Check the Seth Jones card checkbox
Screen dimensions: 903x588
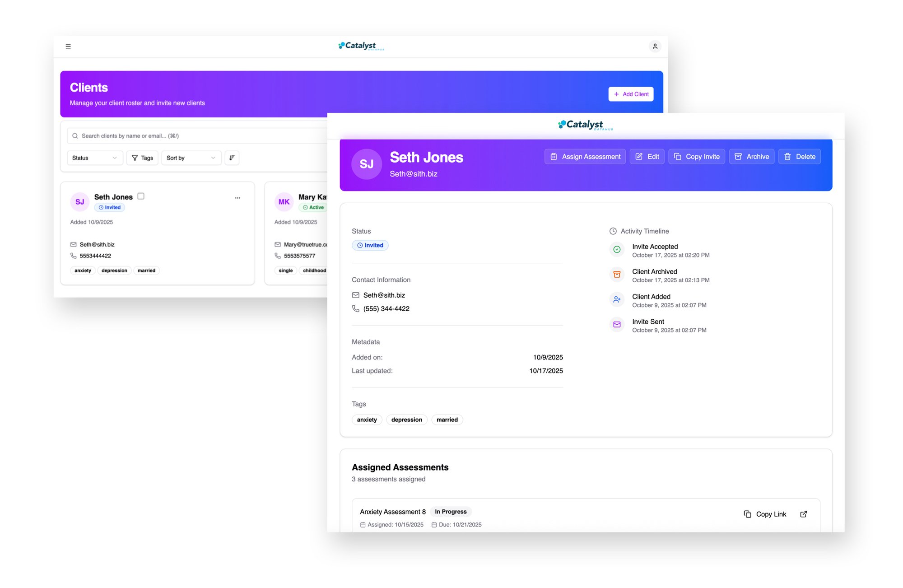click(x=141, y=196)
